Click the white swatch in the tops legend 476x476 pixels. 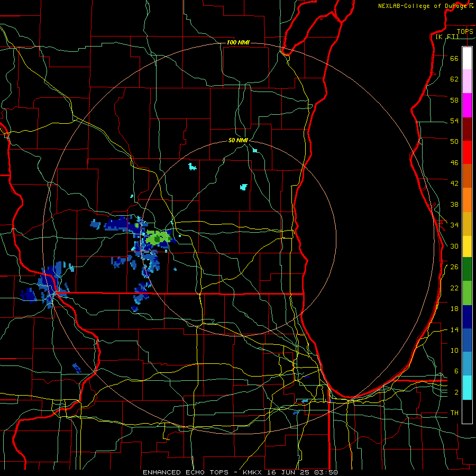click(x=467, y=58)
